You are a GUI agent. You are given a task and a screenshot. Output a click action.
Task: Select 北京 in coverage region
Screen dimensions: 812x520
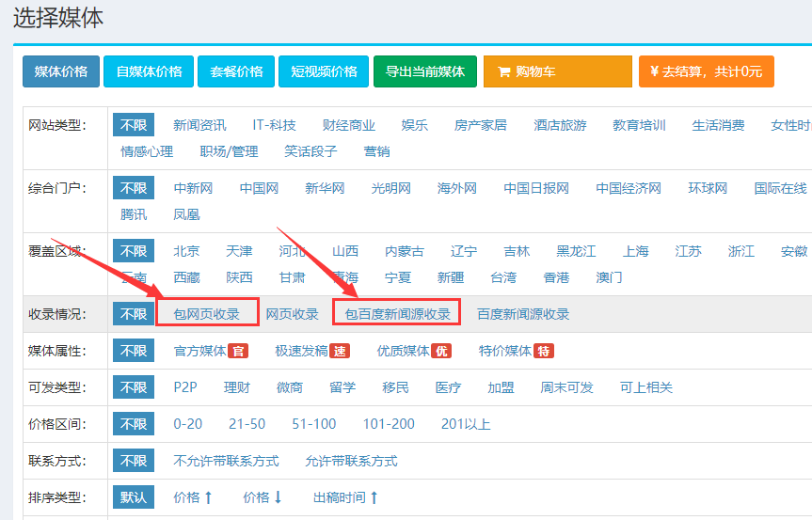click(186, 251)
